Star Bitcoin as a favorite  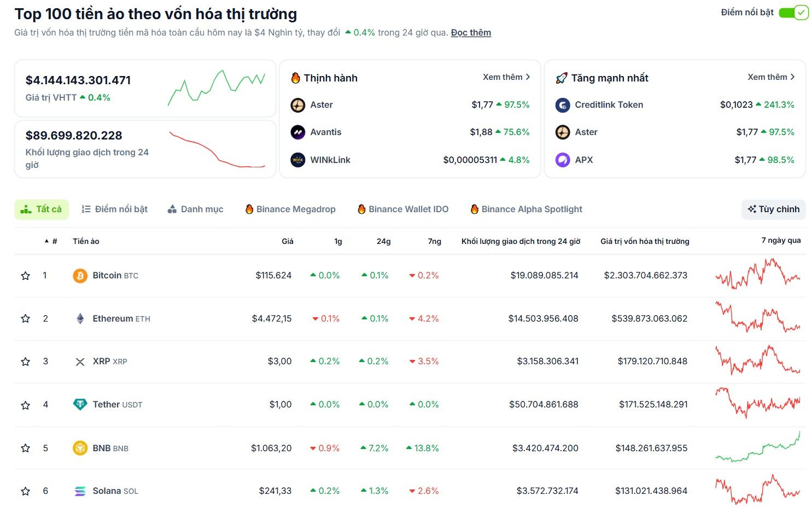pos(25,275)
